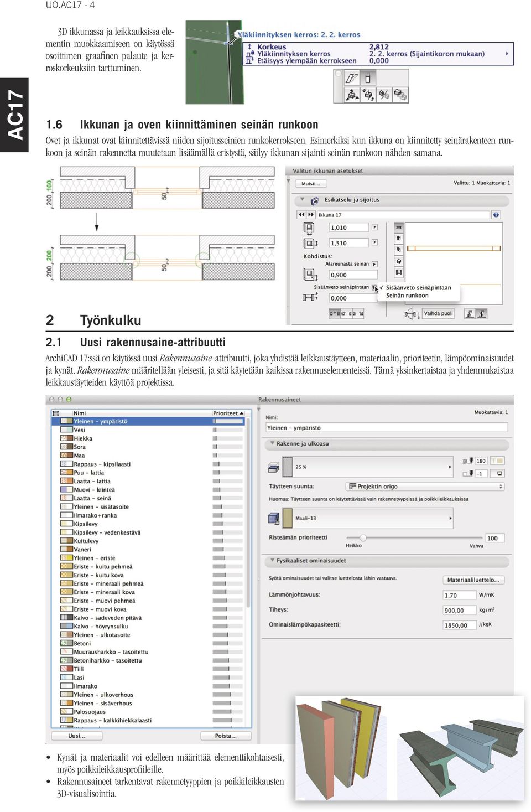Open the arrow beside height 1,510
Screen dimensions: 531x812
[x=374, y=242]
